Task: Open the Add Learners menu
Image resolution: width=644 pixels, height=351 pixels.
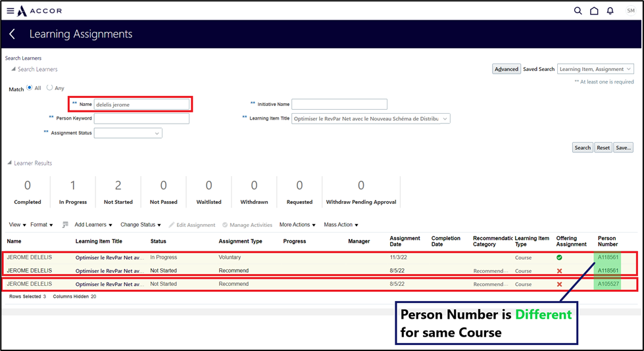Action: (x=93, y=225)
